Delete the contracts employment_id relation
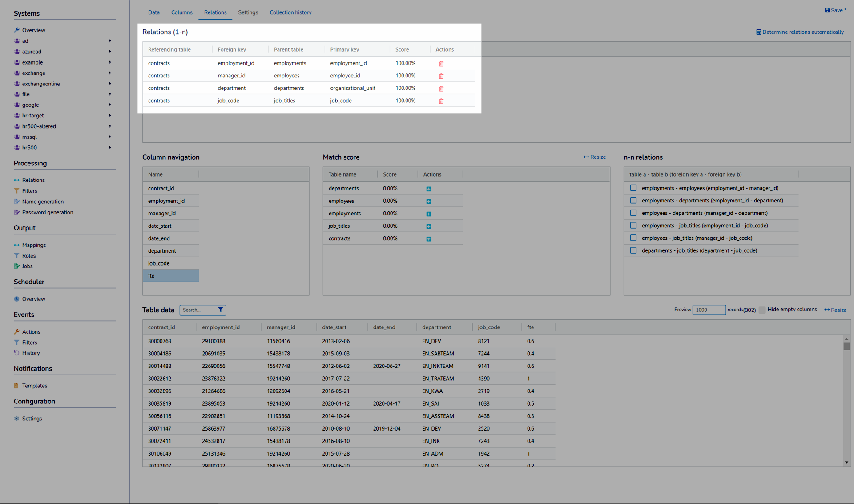The width and height of the screenshot is (854, 504). (441, 64)
